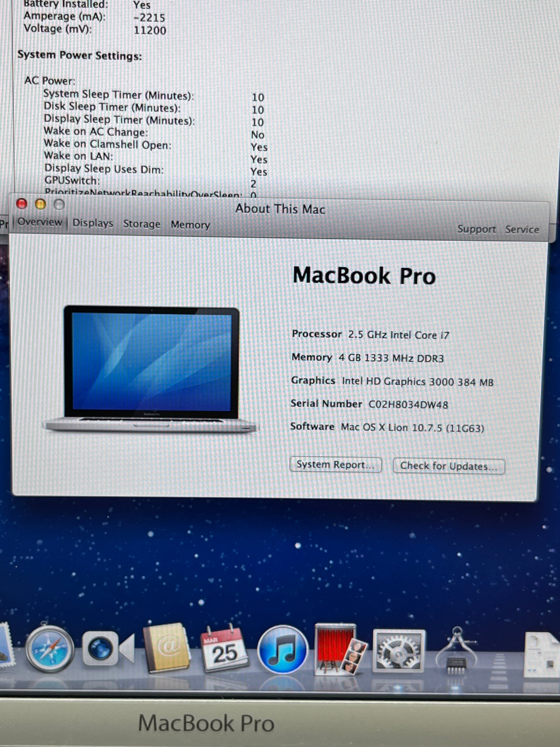Launch iTunes from the dock
The image size is (560, 747).
point(283,649)
